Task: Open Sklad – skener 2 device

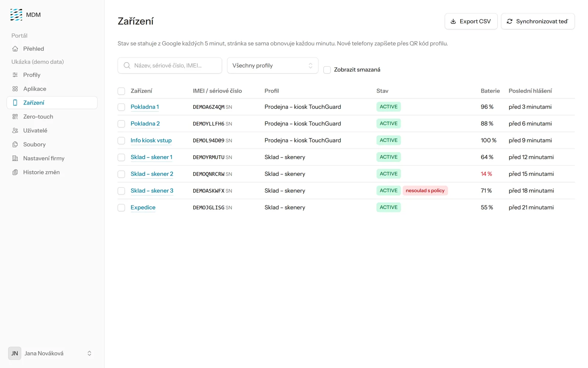Action: tap(152, 174)
